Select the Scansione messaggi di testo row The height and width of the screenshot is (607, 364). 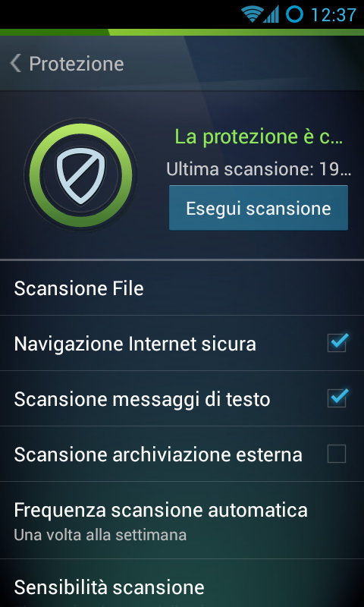coord(182,398)
